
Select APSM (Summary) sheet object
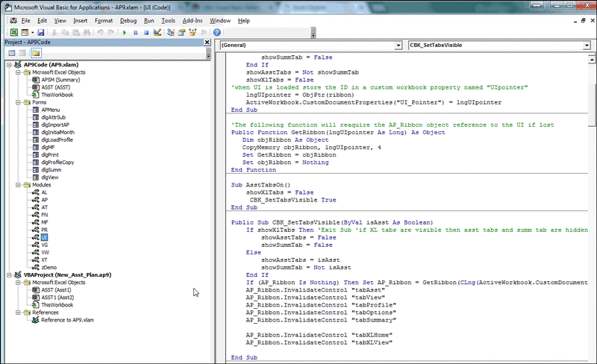[x=60, y=80]
